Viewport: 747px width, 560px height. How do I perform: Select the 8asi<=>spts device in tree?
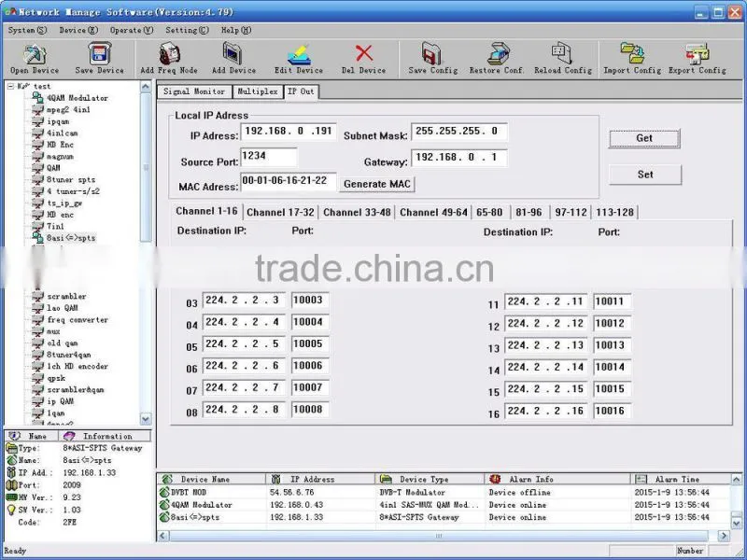pyautogui.click(x=71, y=238)
